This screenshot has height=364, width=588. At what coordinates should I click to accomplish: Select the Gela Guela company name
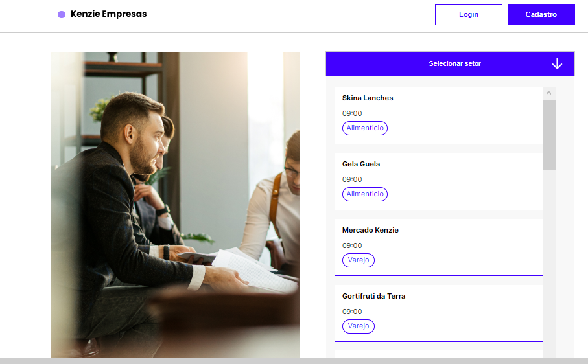360,164
